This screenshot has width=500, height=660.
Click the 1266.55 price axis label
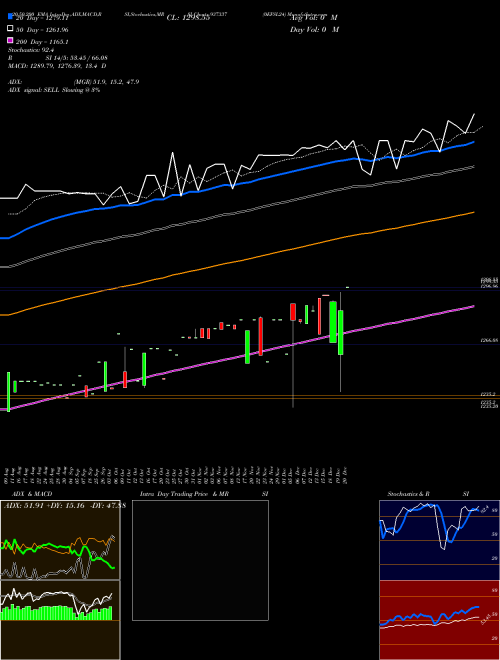pos(490,341)
